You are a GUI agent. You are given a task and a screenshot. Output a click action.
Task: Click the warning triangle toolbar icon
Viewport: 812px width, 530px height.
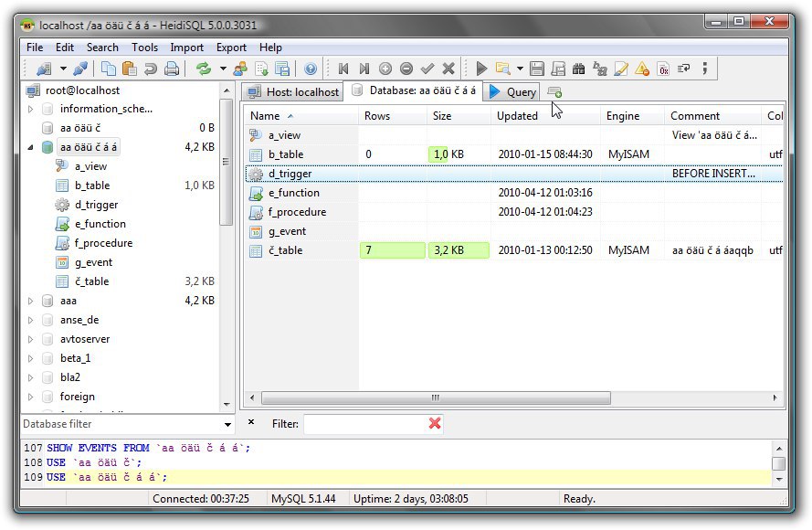(x=642, y=69)
